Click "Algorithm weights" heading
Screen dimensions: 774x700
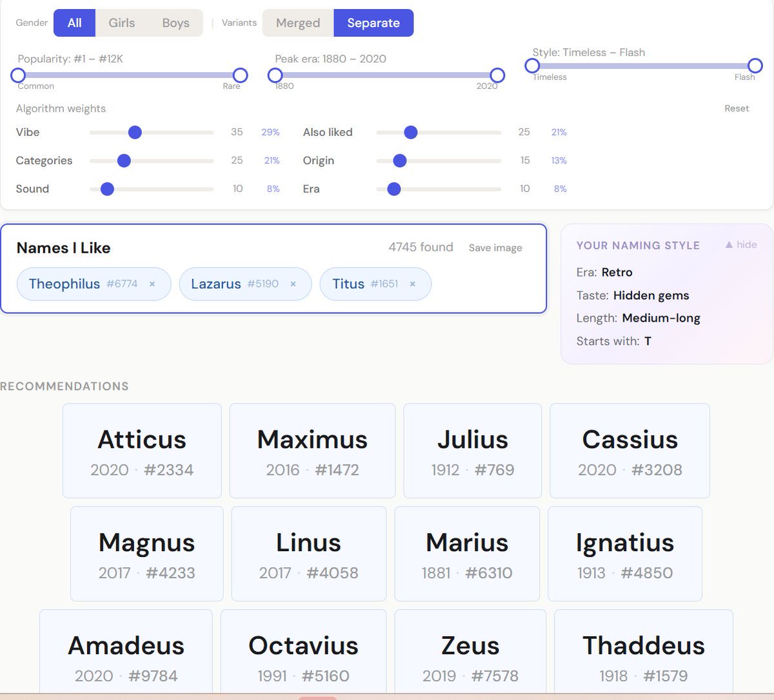[61, 109]
